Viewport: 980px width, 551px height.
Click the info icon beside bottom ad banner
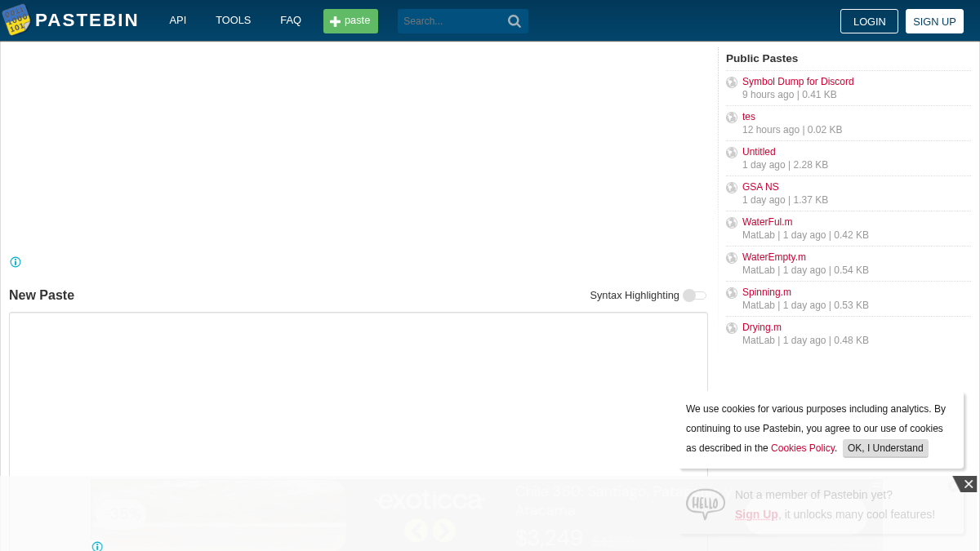[97, 546]
